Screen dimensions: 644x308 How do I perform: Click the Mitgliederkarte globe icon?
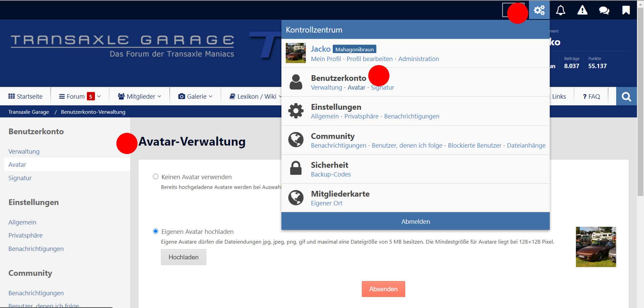click(296, 198)
